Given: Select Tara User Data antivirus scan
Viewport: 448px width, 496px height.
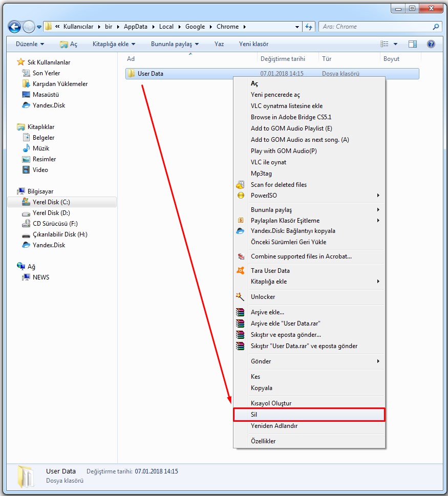Looking at the screenshot, I should click(x=270, y=271).
